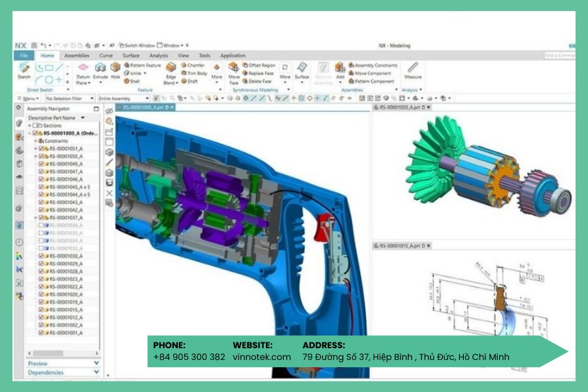This screenshot has width=588, height=392.
Task: Select the Line sketch curve icon
Action: (59, 68)
